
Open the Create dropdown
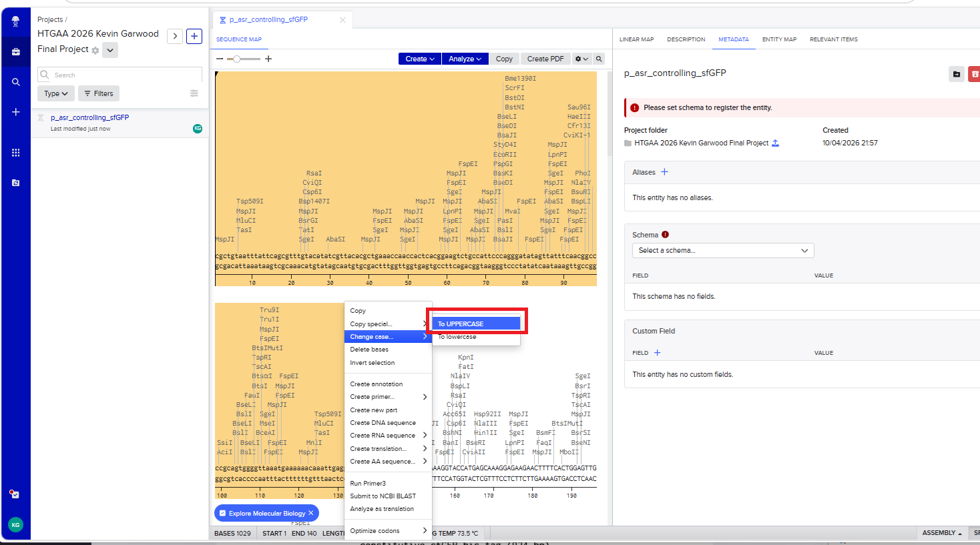420,59
